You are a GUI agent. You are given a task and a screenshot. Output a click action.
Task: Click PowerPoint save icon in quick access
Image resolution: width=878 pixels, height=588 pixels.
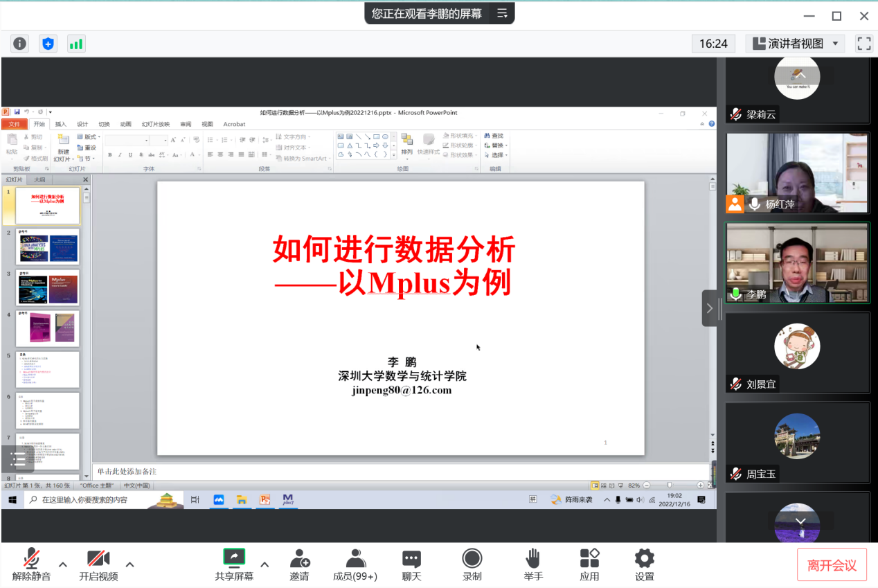tap(17, 112)
